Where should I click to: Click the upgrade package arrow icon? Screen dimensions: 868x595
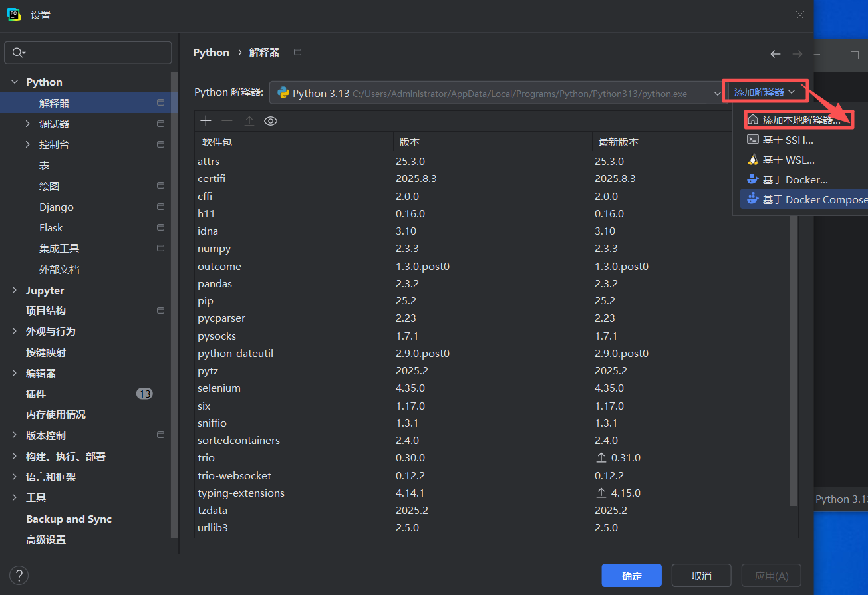click(249, 120)
